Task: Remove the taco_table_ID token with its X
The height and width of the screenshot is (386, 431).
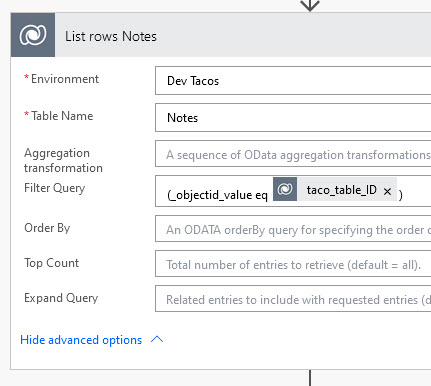Action: [x=387, y=191]
